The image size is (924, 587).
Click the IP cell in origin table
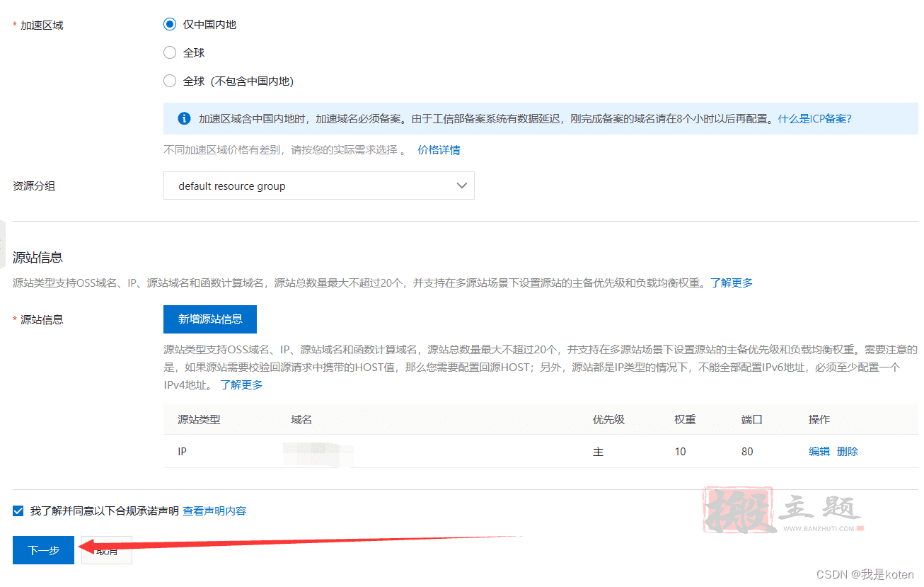[x=182, y=451]
